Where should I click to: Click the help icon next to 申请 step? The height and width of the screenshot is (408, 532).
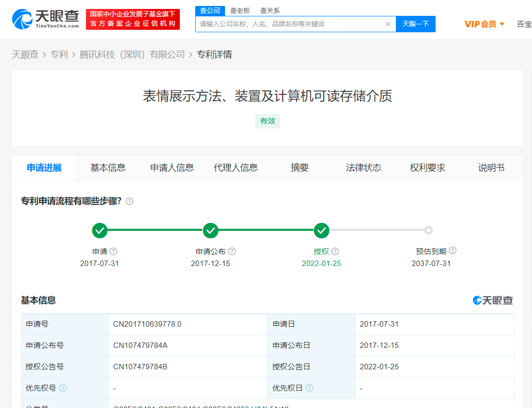[113, 251]
